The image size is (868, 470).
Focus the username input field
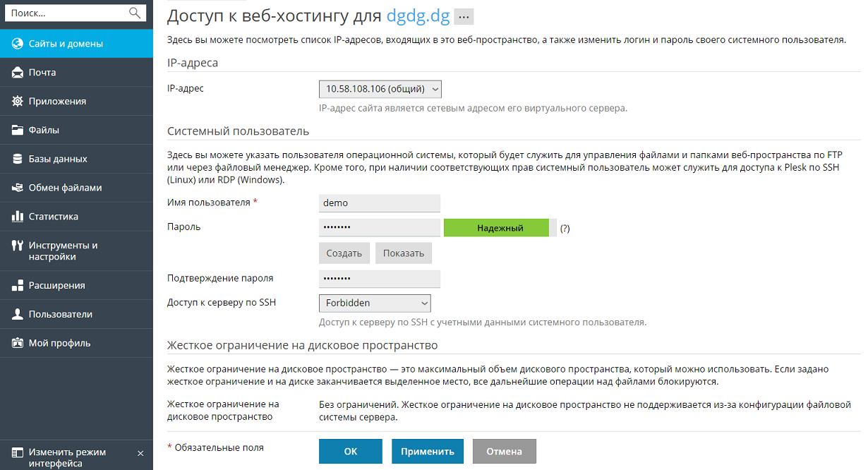[x=380, y=203]
